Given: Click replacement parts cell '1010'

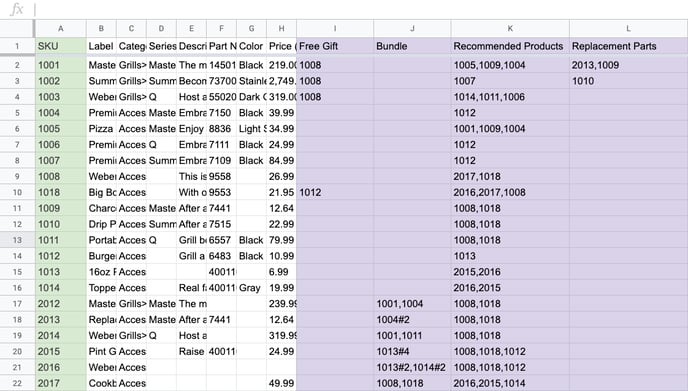Looking at the screenshot, I should [628, 81].
